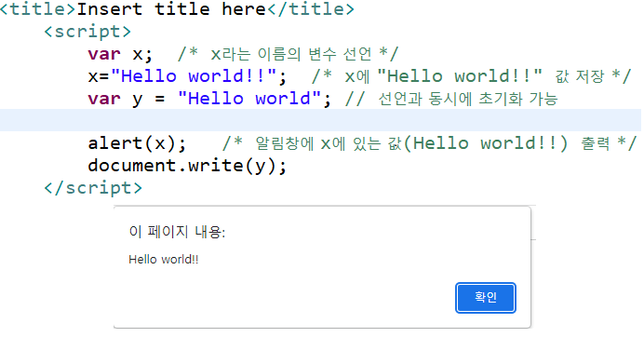Click the comment 'x라는 이름의 변수 선언'

[x=288, y=54]
